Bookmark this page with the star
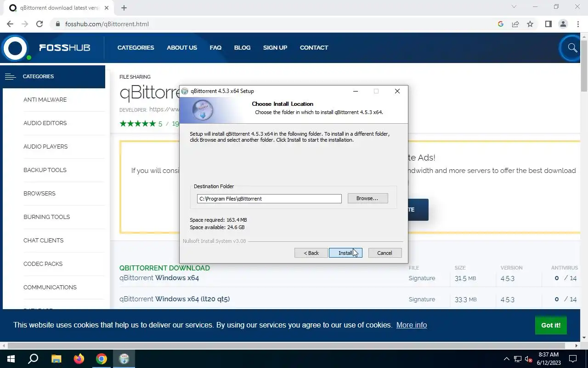 pos(530,24)
